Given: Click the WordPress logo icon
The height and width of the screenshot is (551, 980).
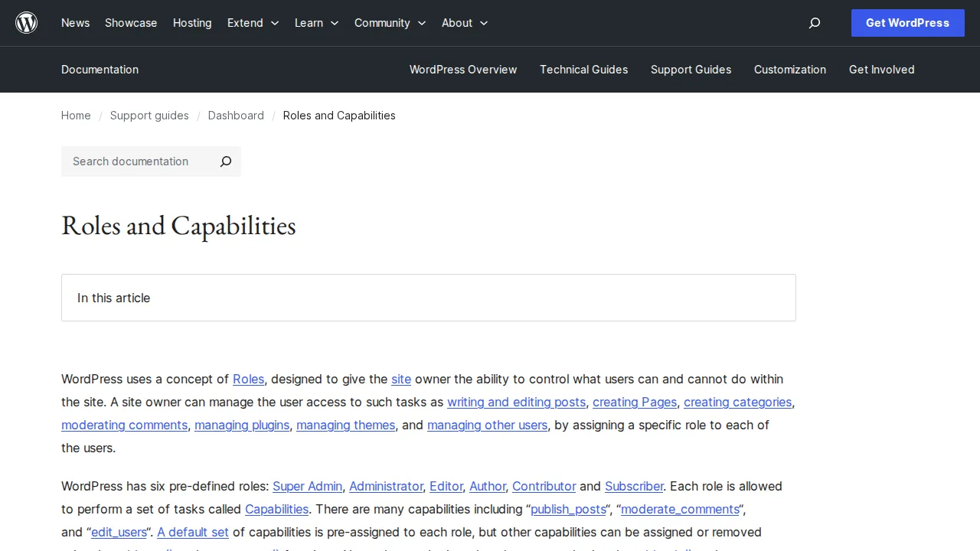Looking at the screenshot, I should point(26,23).
